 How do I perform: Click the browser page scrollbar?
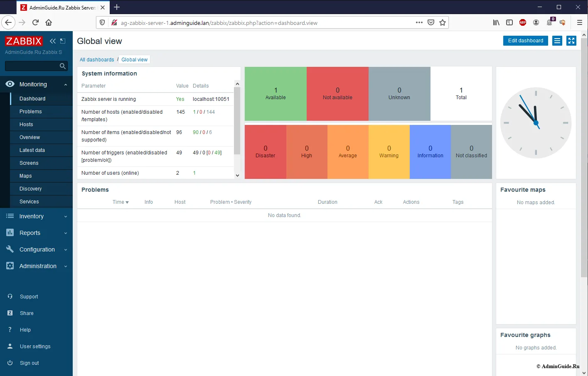pyautogui.click(x=584, y=158)
